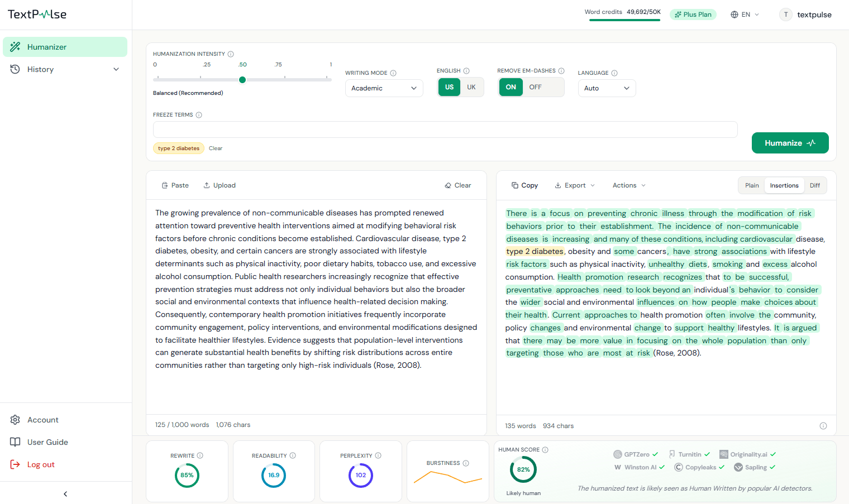Select US English option
The width and height of the screenshot is (849, 504).
point(450,87)
